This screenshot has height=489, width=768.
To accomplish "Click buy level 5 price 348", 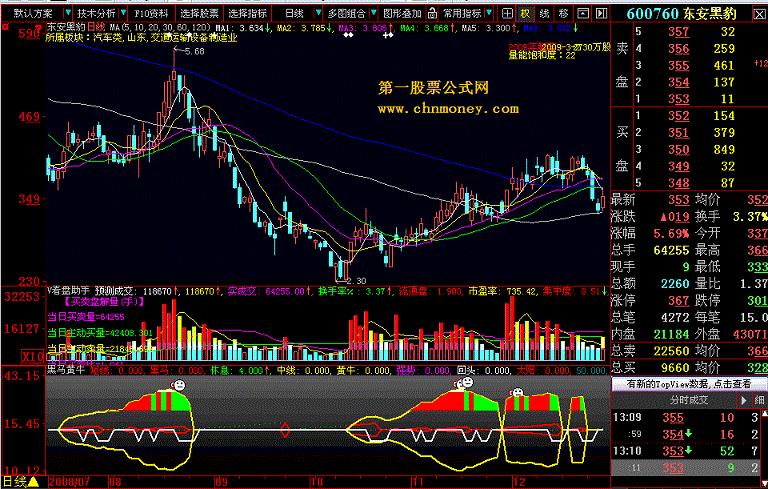I will pos(679,183).
